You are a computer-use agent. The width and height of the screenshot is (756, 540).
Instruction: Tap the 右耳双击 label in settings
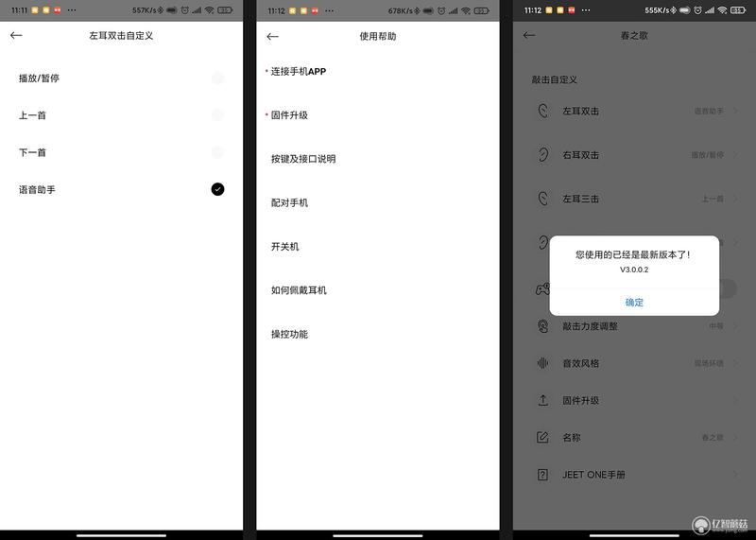point(580,155)
